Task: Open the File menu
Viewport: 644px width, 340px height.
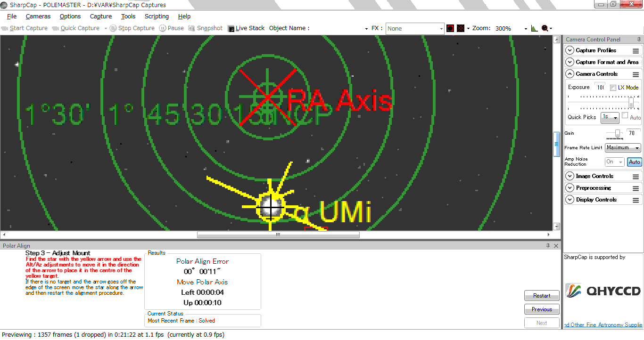Action: (12, 16)
